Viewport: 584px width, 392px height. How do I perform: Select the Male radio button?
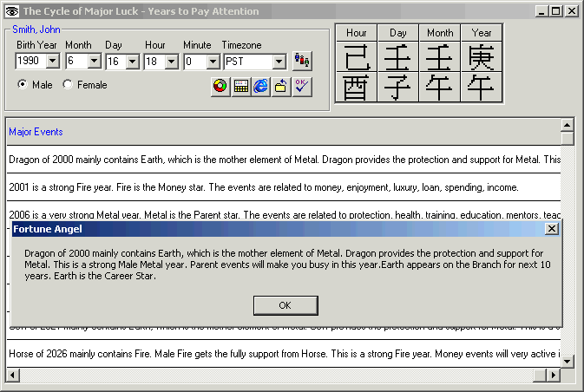(x=23, y=85)
